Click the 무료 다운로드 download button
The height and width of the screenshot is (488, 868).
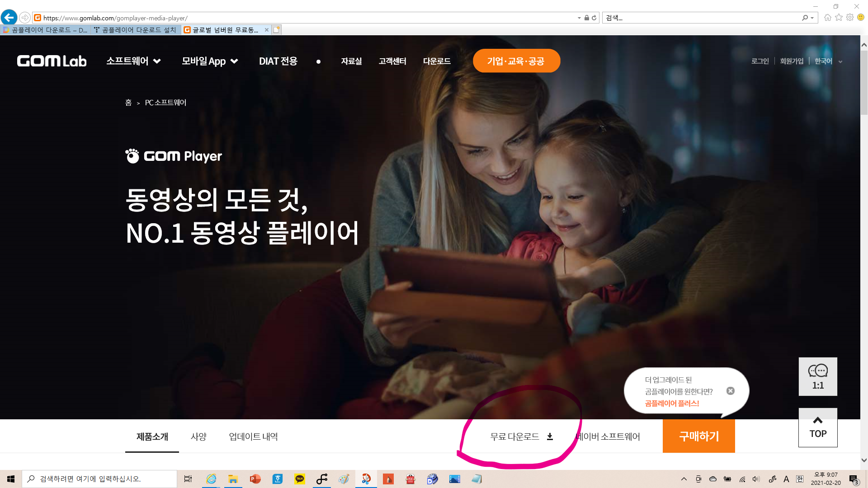[521, 436]
